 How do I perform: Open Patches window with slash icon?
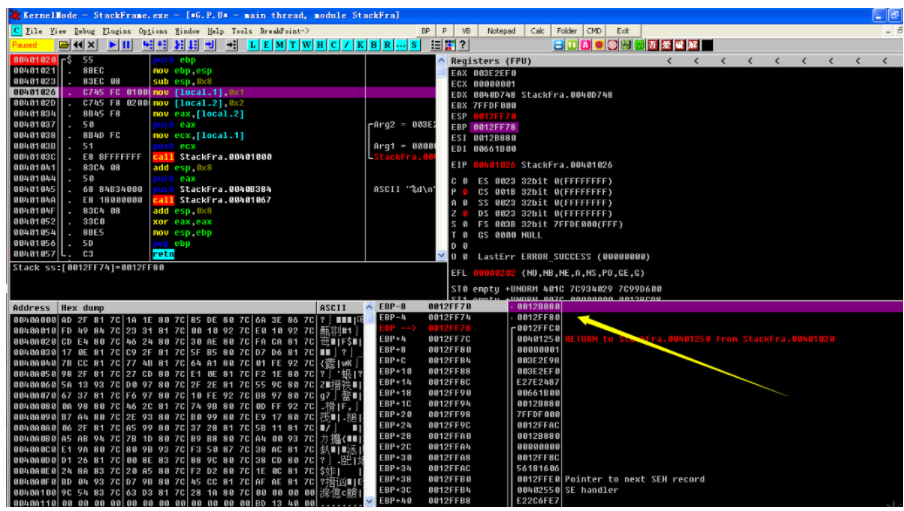(346, 45)
